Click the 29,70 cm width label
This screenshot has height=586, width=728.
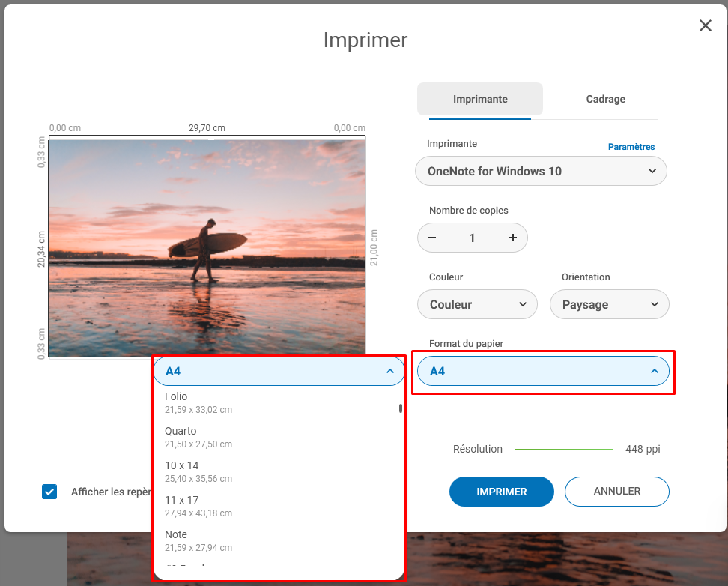coord(207,128)
